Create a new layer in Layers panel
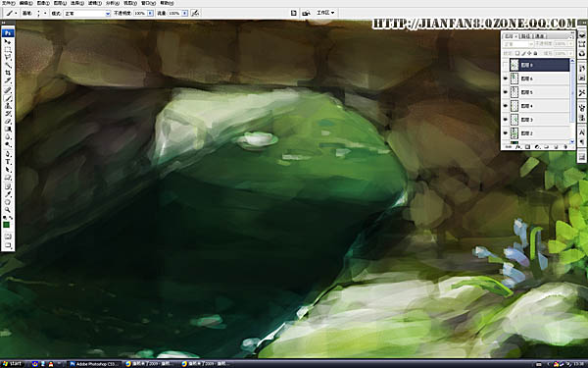 pos(556,147)
